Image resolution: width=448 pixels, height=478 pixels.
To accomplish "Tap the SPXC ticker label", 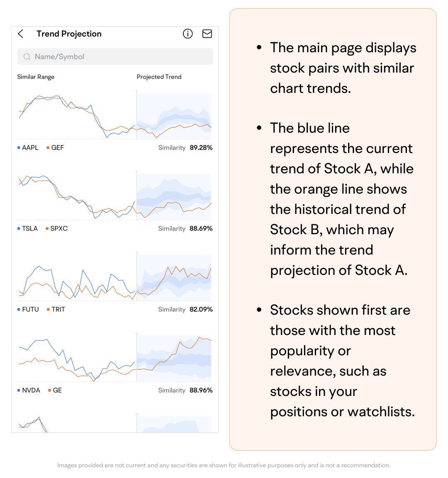I will click(58, 228).
